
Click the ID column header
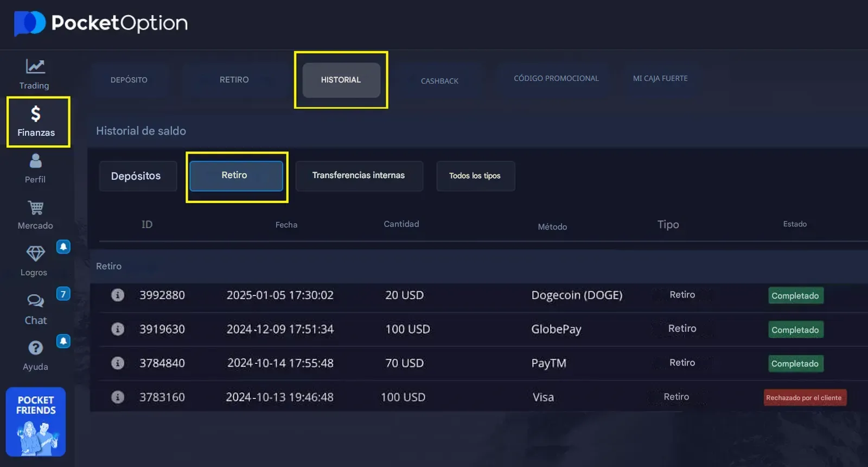147,224
